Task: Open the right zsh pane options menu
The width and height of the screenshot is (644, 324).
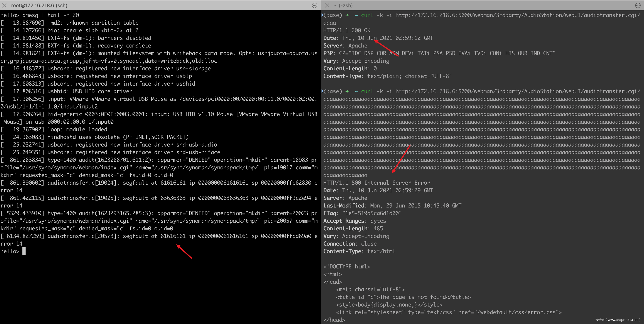Action: 638,5
